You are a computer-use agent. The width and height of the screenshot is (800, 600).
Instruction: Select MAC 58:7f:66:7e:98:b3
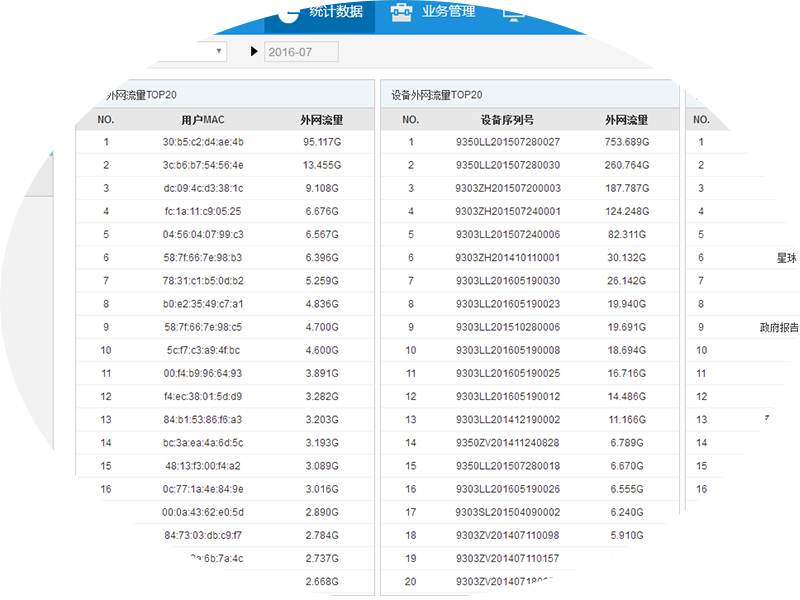tap(203, 258)
